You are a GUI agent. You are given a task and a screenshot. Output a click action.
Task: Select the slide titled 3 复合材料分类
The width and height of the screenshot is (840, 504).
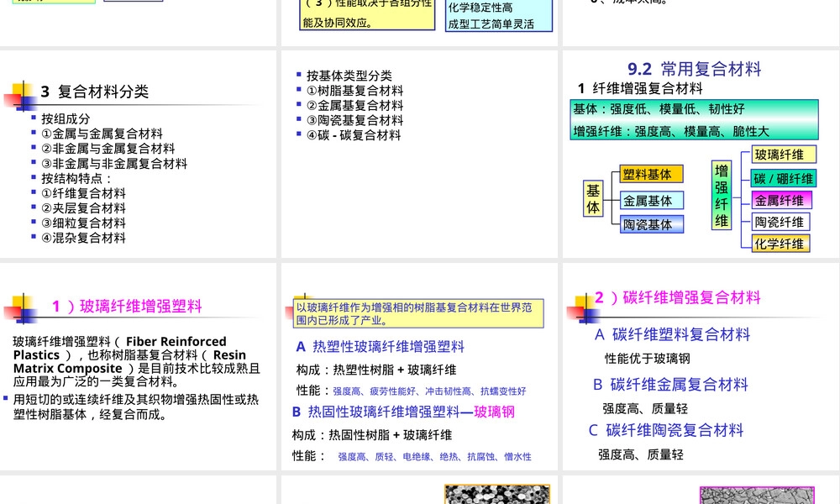tap(139, 155)
